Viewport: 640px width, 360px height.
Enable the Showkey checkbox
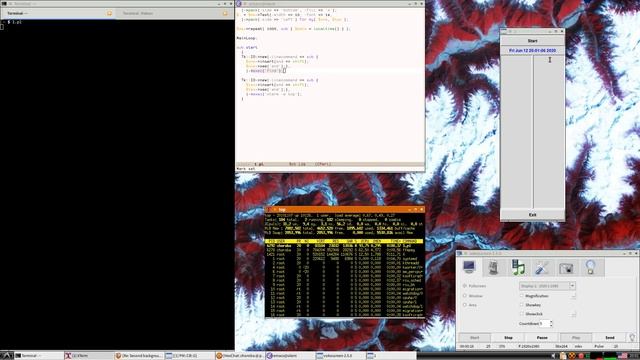[522, 305]
